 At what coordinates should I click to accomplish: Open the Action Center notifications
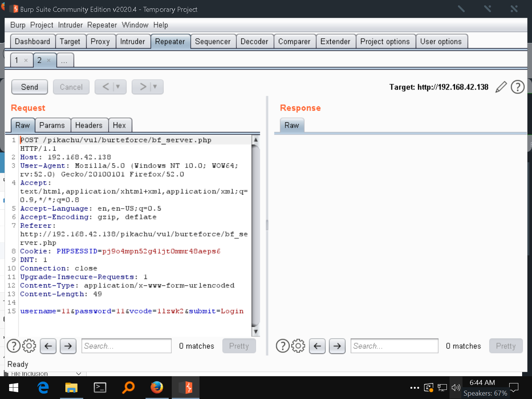(x=514, y=388)
